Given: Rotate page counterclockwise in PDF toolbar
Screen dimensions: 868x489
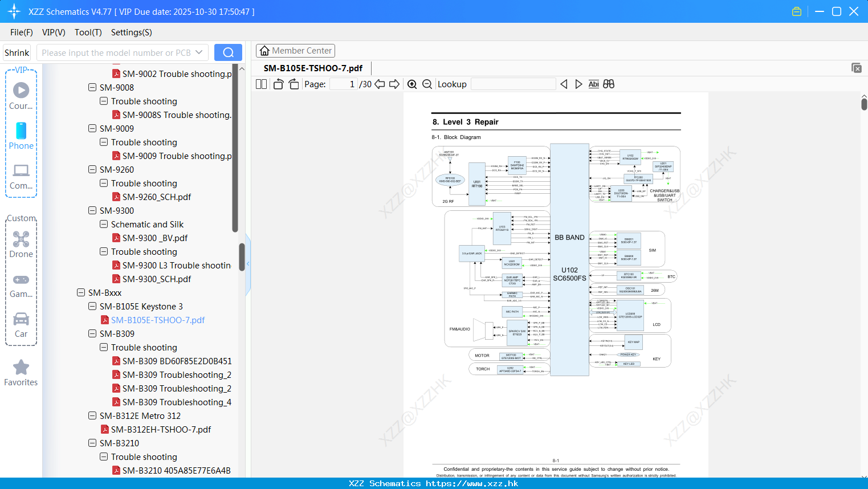Looking at the screenshot, I should tap(278, 84).
